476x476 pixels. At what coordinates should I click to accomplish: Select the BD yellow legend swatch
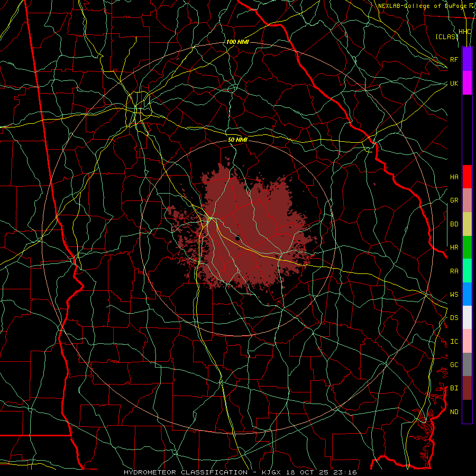pyautogui.click(x=467, y=224)
